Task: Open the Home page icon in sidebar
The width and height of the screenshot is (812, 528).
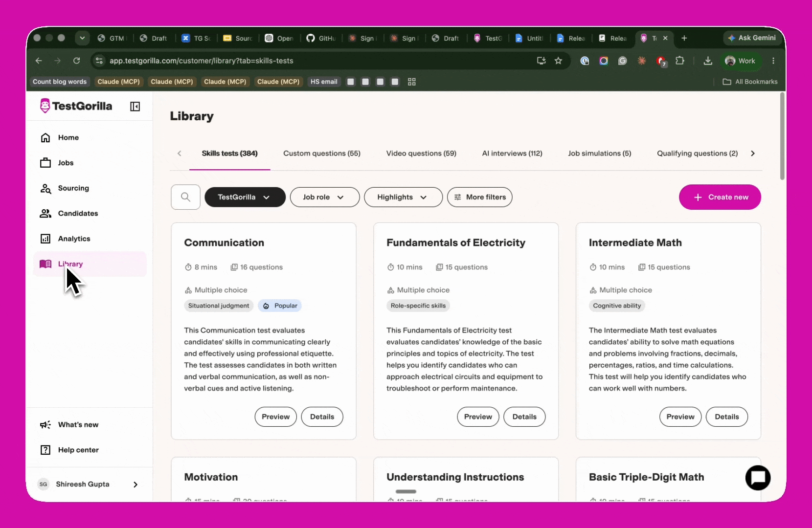Action: coord(45,138)
